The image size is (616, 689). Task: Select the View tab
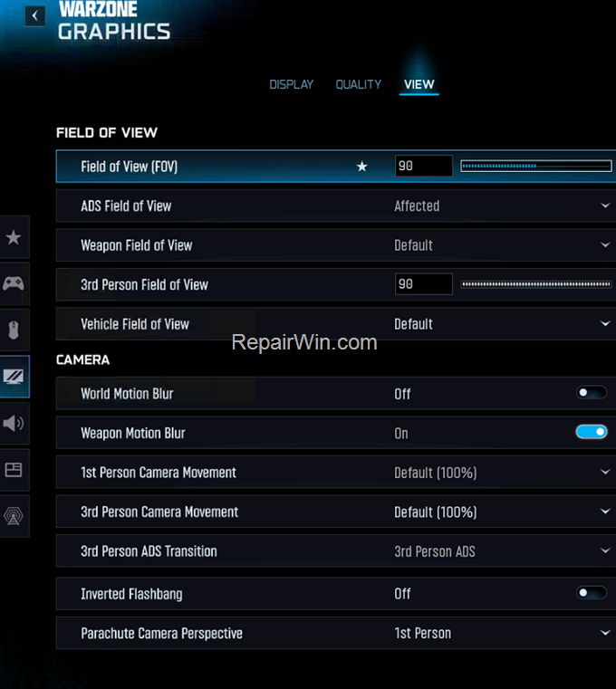(x=419, y=84)
